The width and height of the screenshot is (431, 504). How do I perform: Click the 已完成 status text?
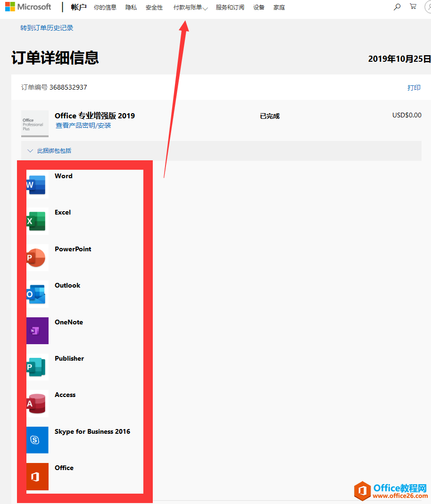point(270,116)
